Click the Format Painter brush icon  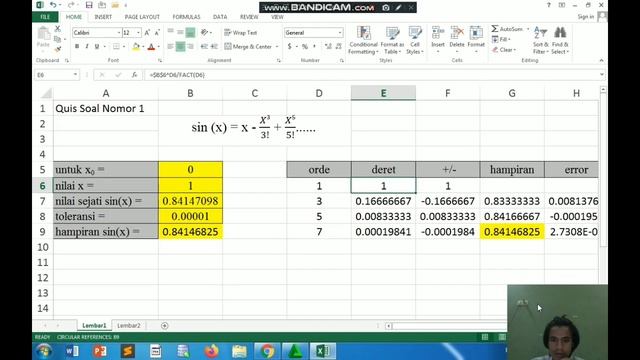pos(58,49)
